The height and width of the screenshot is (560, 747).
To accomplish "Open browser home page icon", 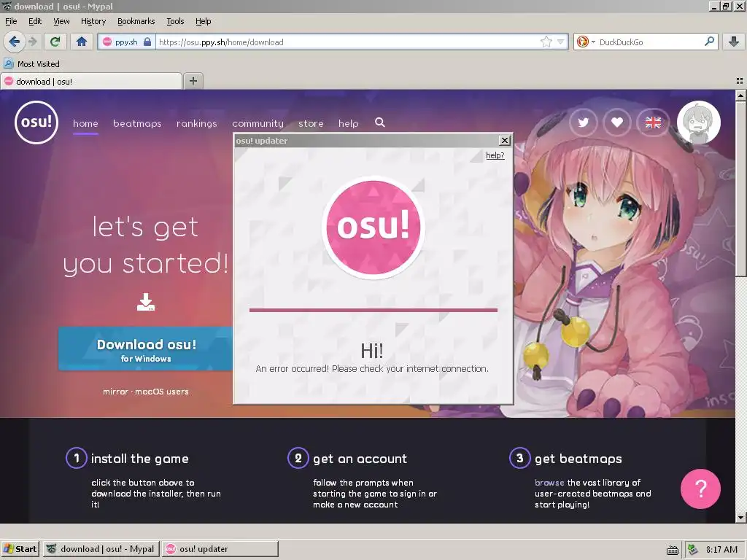I will (82, 42).
